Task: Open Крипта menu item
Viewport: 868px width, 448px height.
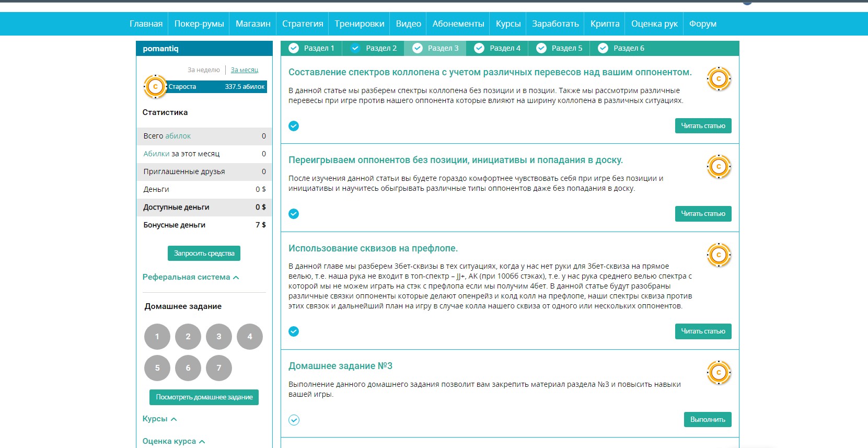Action: 605,24
